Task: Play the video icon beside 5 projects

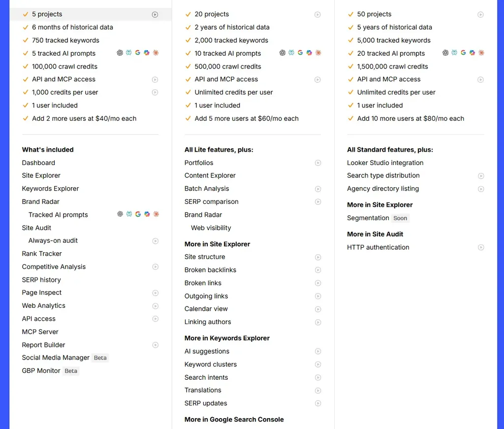Action: pos(155,14)
